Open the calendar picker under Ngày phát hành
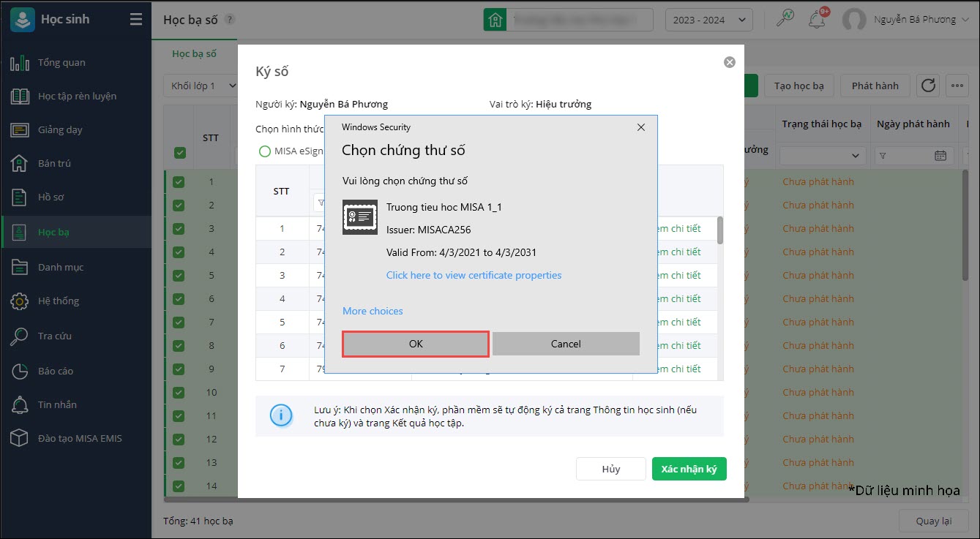980x539 pixels. click(x=940, y=156)
